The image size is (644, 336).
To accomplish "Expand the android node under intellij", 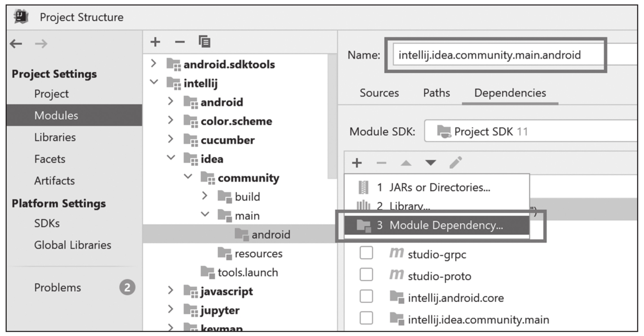I will tap(170, 101).
